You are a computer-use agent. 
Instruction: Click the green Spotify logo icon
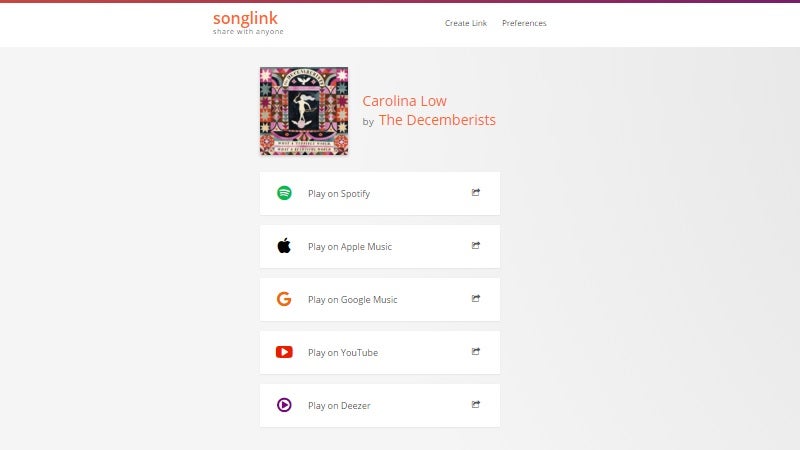point(284,193)
